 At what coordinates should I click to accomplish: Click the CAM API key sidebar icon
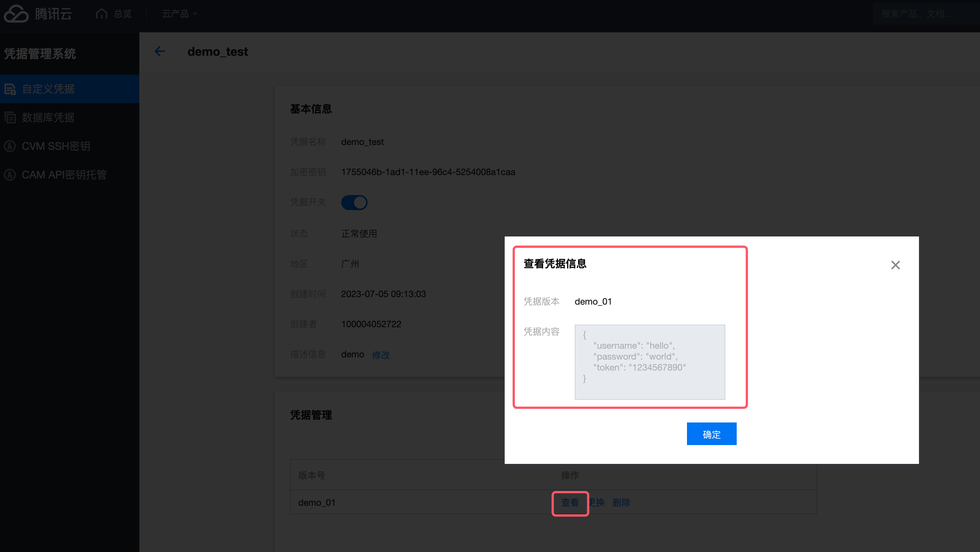(10, 175)
